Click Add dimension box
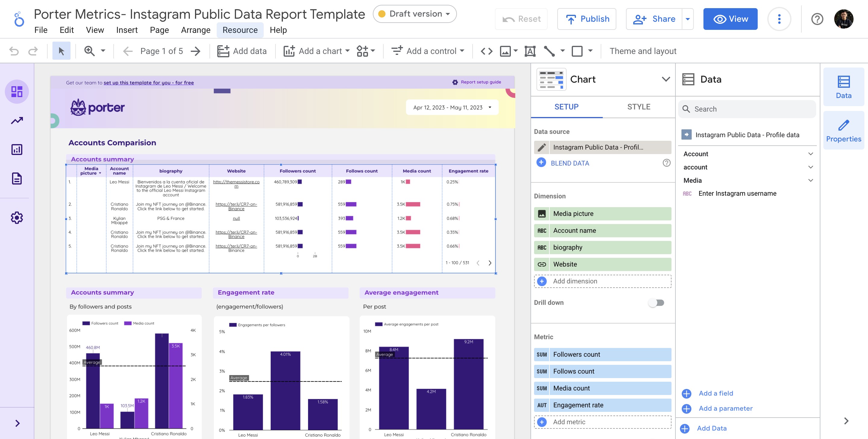 [x=602, y=281]
